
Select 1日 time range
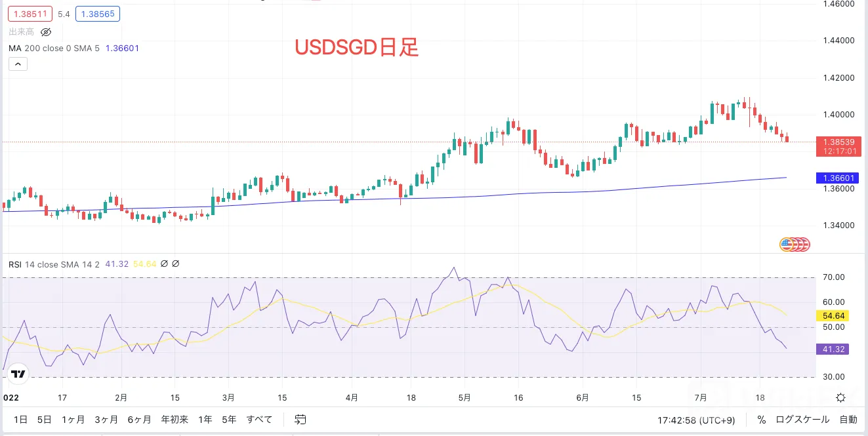pyautogui.click(x=20, y=419)
